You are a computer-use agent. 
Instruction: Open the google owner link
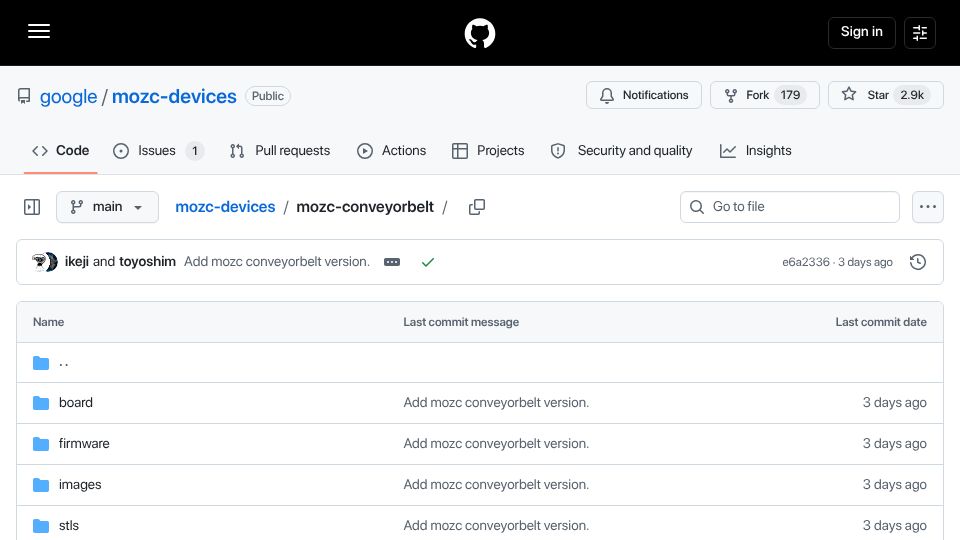pos(68,96)
